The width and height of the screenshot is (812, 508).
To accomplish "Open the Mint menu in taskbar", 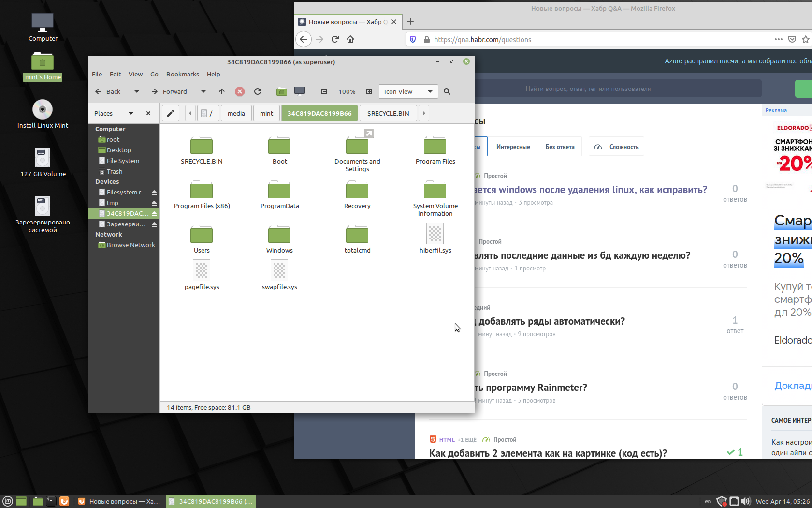I will [8, 501].
